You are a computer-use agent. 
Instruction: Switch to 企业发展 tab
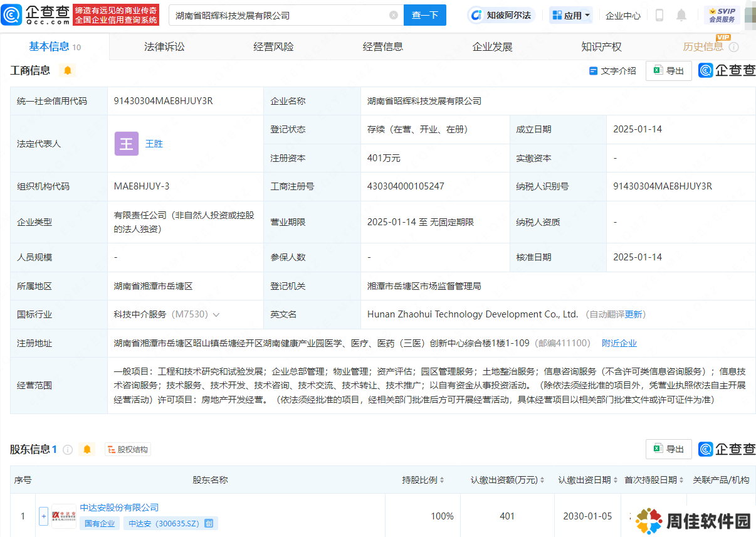[x=492, y=46]
